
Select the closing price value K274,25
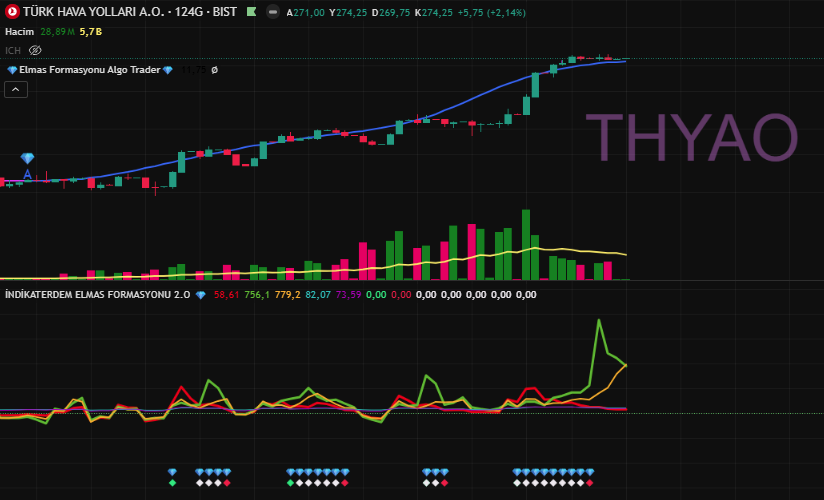coord(434,13)
